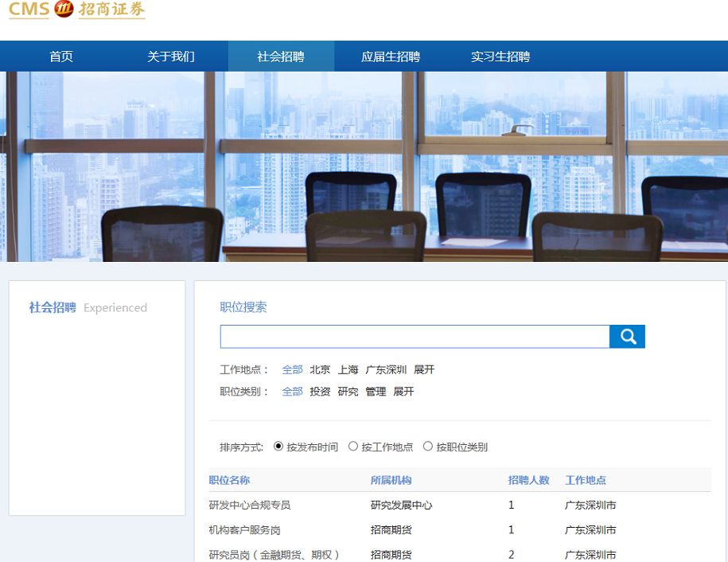Image resolution: width=728 pixels, height=562 pixels.
Task: Select 全部 under 职位类别
Action: click(293, 392)
